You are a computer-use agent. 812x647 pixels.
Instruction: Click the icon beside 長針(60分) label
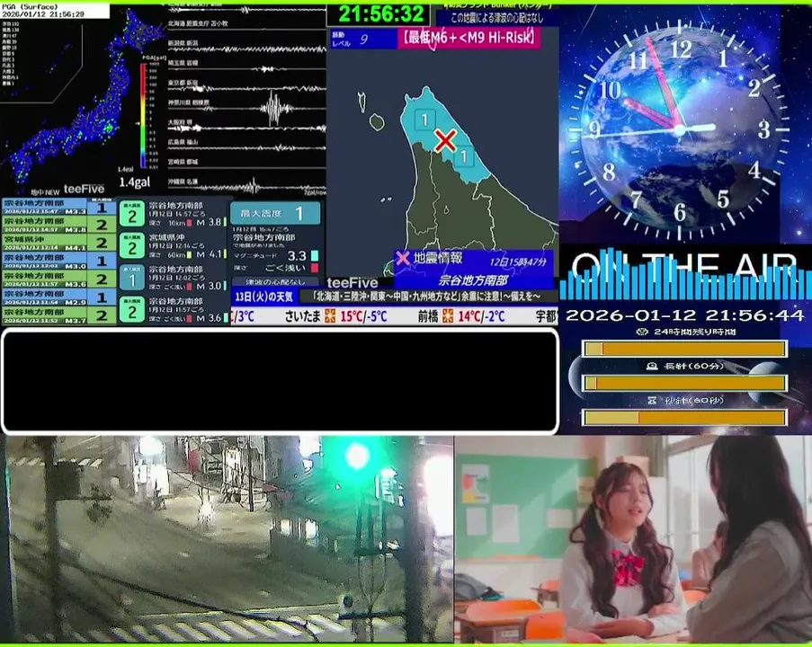652,366
